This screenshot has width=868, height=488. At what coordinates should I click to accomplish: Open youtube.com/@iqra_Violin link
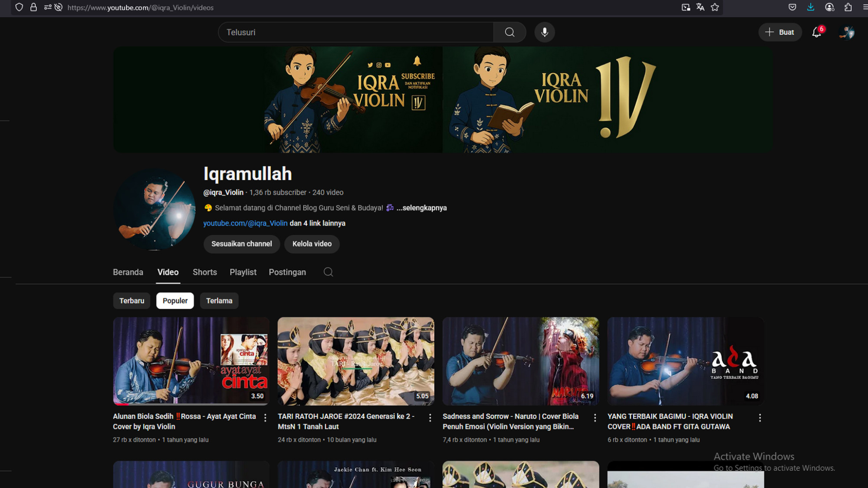(x=245, y=223)
